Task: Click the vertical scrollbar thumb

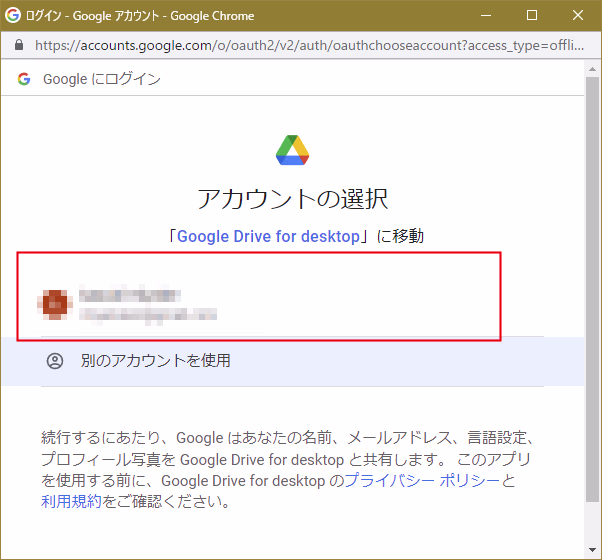Action: 592,289
